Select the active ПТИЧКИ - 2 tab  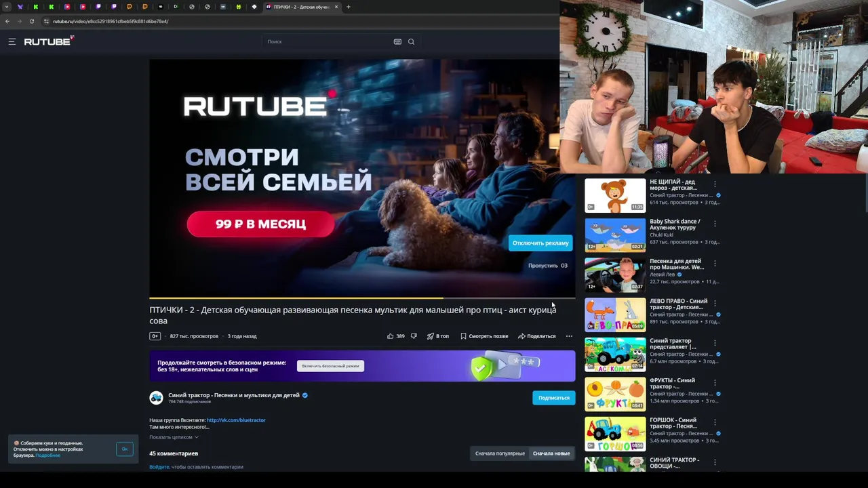(x=302, y=7)
